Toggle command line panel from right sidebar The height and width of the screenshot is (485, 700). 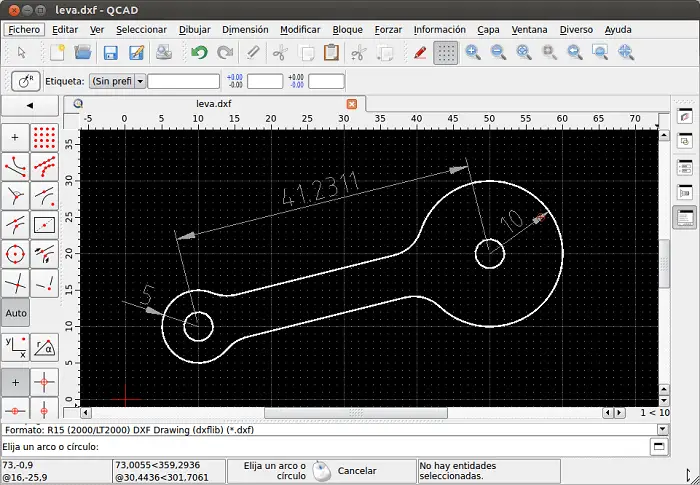coord(685,218)
